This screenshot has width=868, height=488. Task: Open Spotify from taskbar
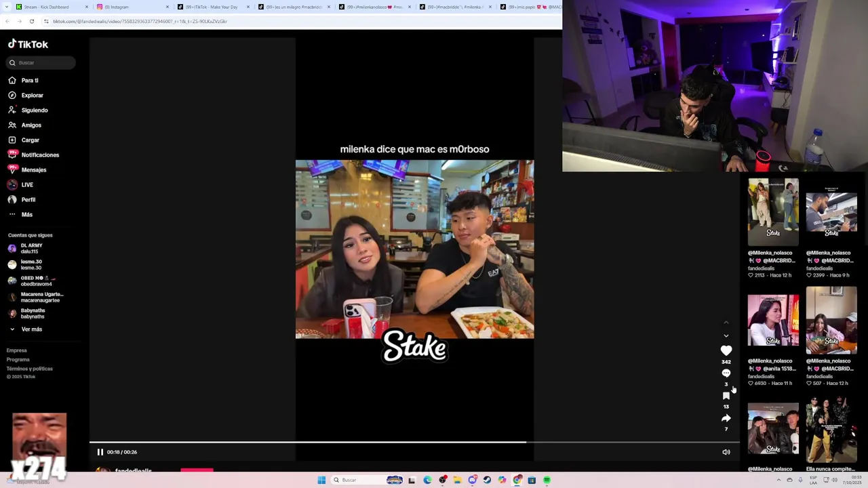tap(547, 480)
